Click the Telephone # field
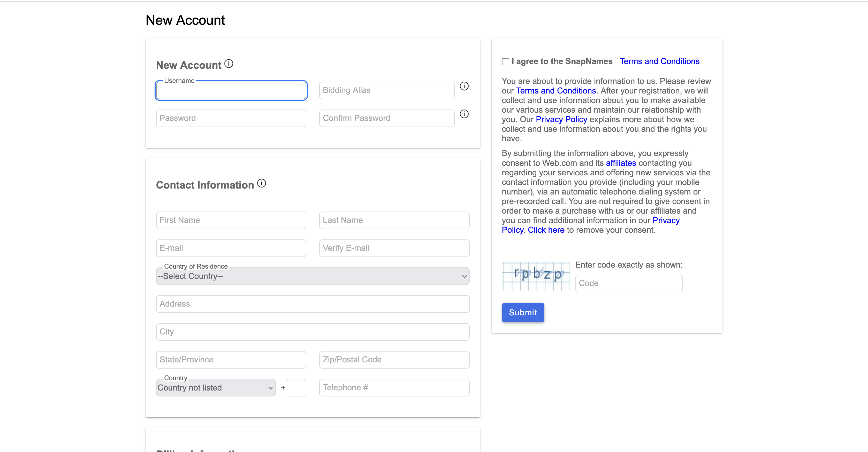 (394, 388)
